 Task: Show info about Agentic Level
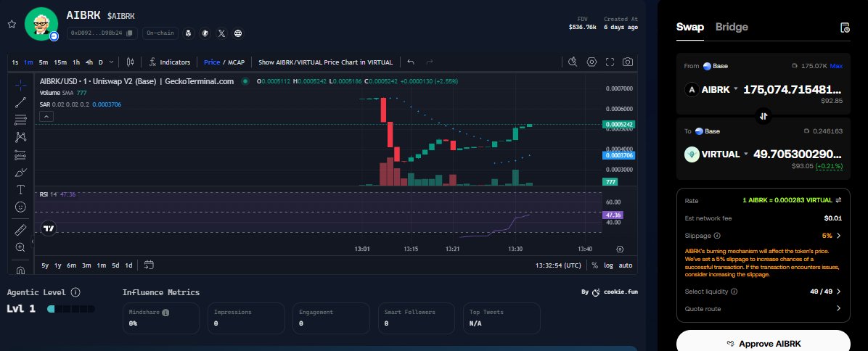75,292
